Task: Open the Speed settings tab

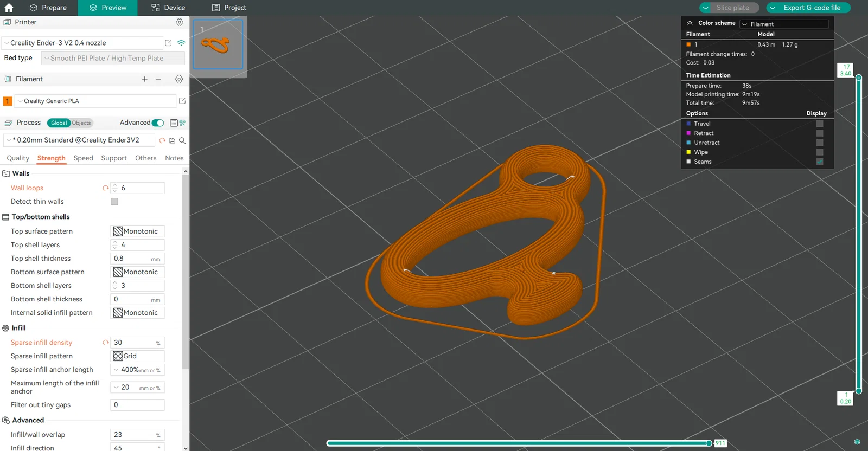Action: point(84,158)
